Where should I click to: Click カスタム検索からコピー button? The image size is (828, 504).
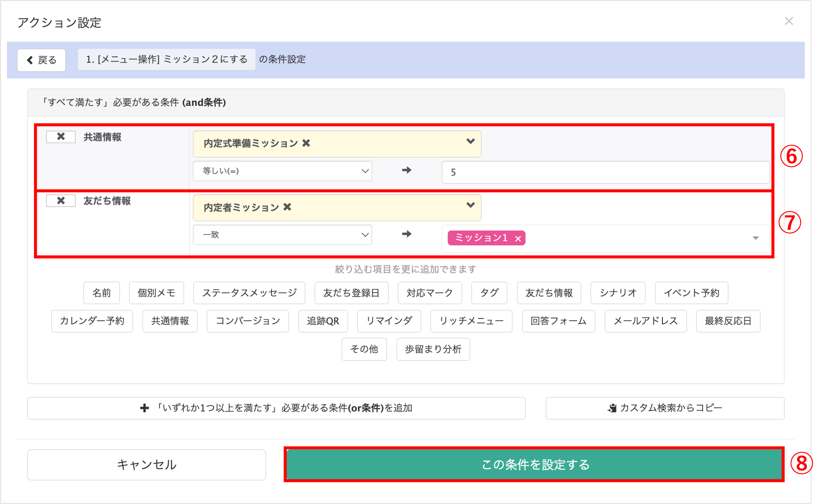pyautogui.click(x=665, y=408)
